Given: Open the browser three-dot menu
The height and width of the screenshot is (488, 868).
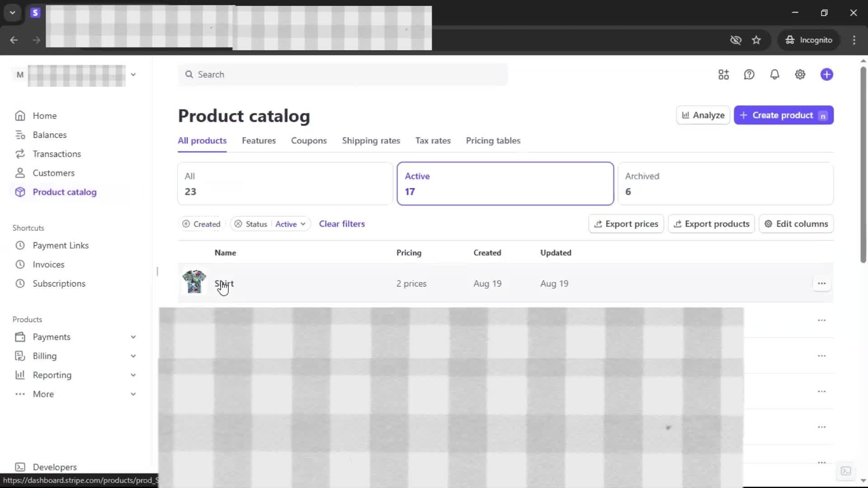Looking at the screenshot, I should (x=854, y=40).
